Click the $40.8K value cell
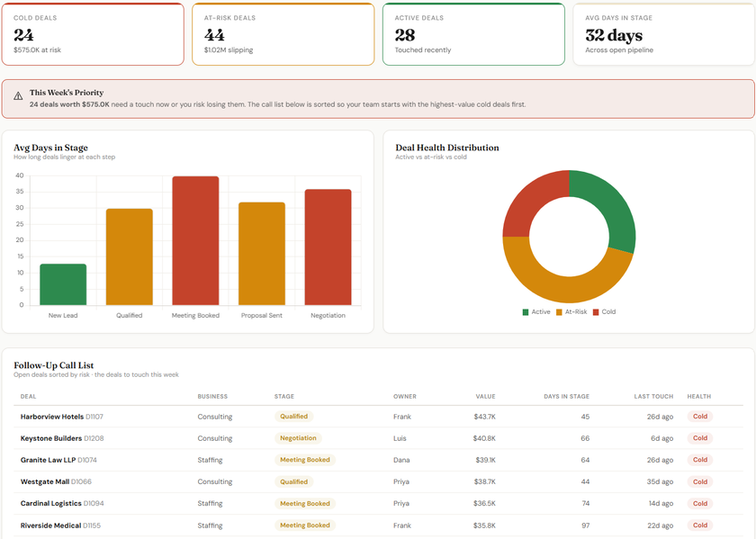Screen dimensions: 756x539 [x=484, y=438]
